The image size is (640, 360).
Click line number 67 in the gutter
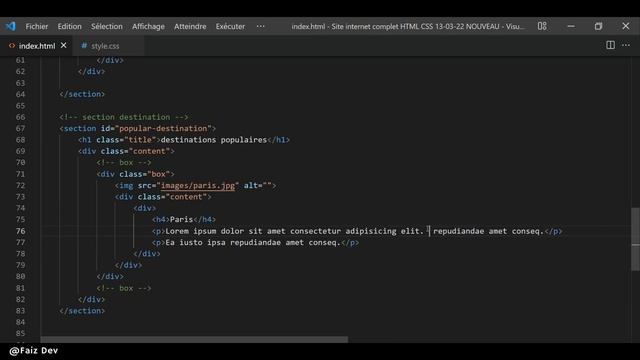(x=20, y=128)
